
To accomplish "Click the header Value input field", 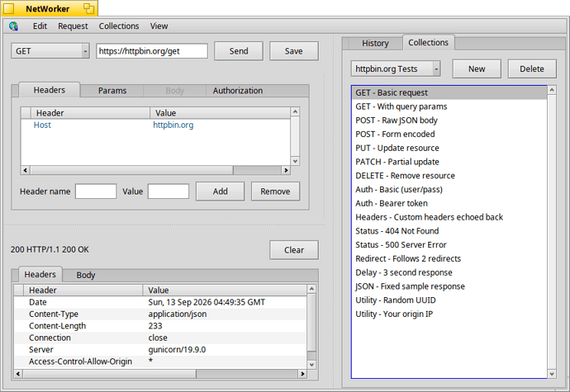I will 169,191.
